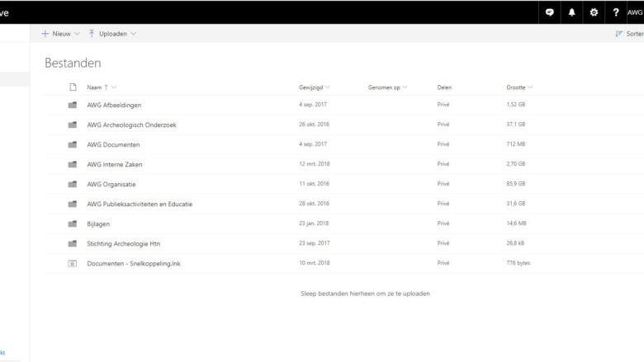Click the Genomen op column header

(x=385, y=87)
